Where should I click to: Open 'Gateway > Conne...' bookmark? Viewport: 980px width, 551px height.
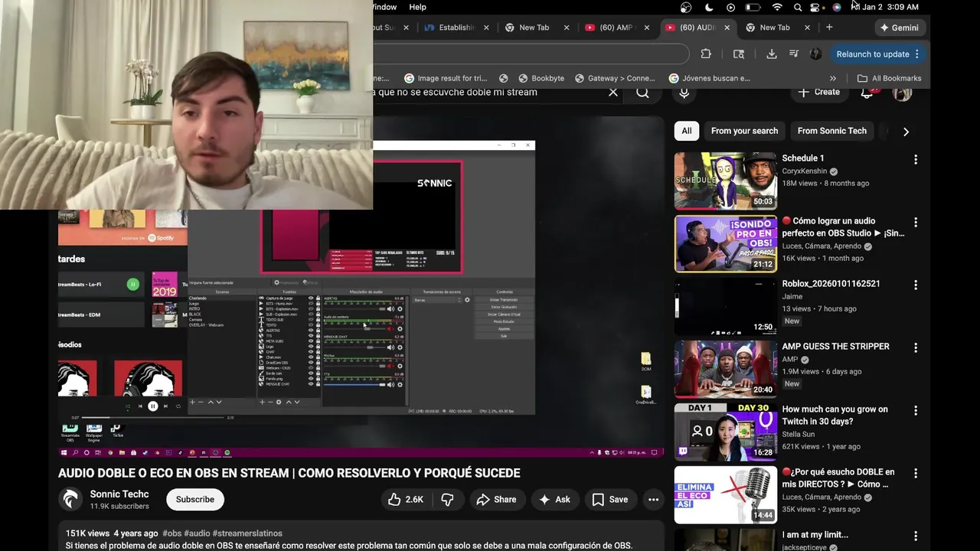[615, 78]
